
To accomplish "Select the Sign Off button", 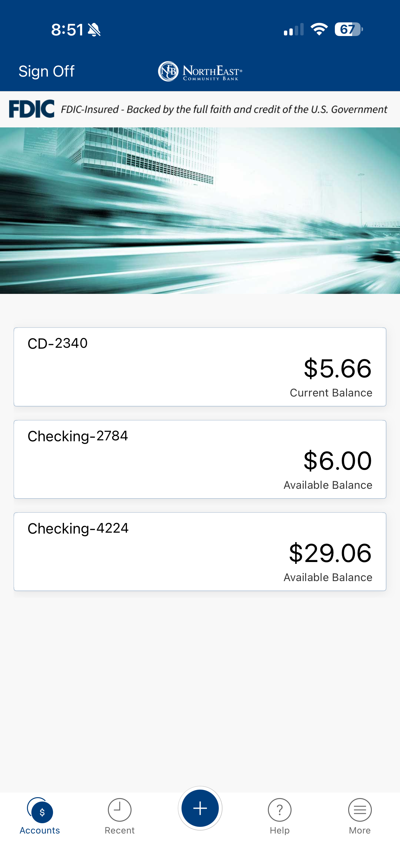I will (47, 71).
